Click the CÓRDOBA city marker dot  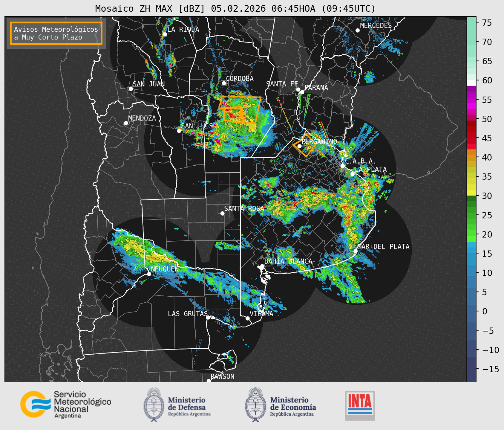[x=224, y=83]
